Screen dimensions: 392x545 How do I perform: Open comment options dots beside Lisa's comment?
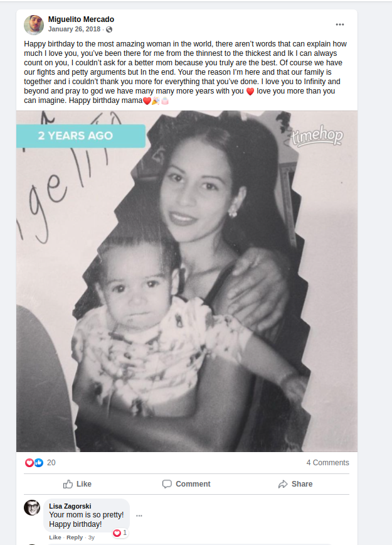point(139,515)
